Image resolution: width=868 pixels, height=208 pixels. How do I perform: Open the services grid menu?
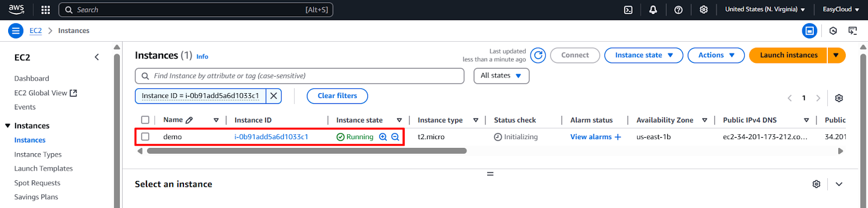pos(46,10)
